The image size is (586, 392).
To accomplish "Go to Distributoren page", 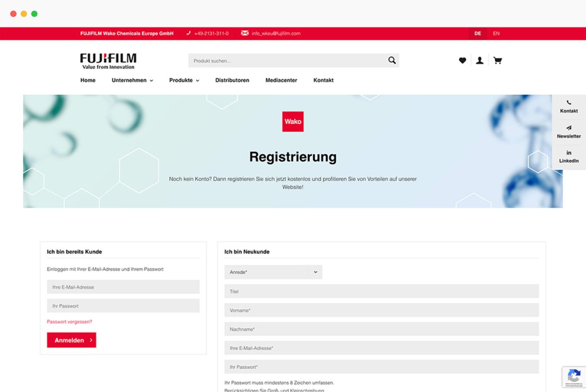I will [x=232, y=80].
